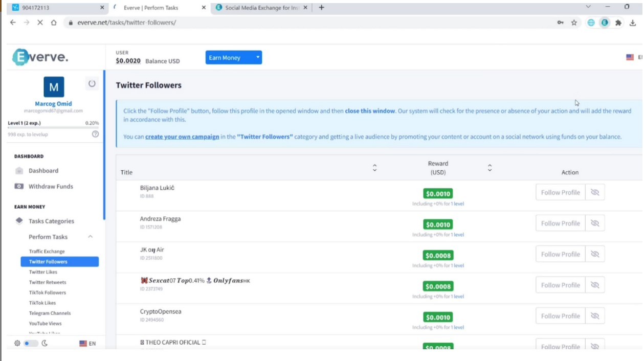644x361 pixels.
Task: Open Twitter Retweets tasks
Action: pos(48,282)
